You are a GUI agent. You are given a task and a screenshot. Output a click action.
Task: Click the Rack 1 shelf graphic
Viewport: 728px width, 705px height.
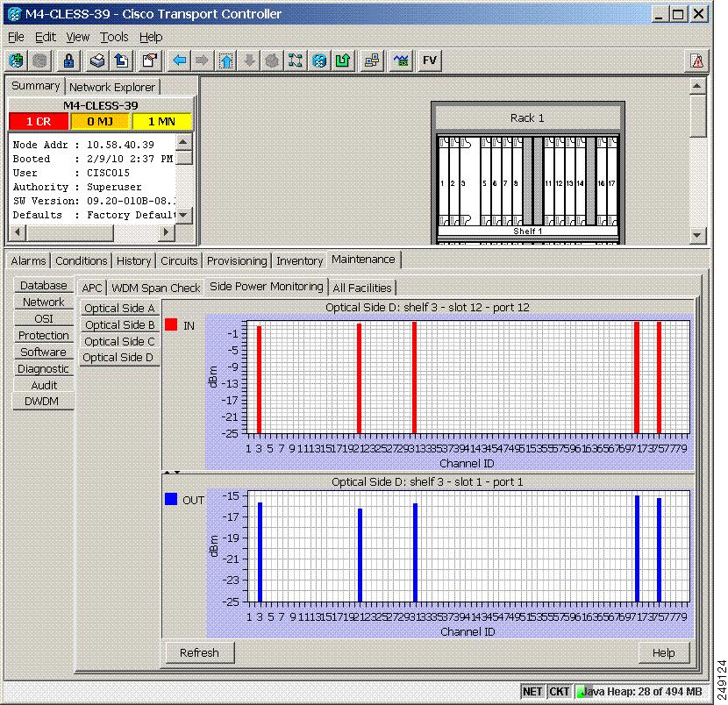pos(527,173)
